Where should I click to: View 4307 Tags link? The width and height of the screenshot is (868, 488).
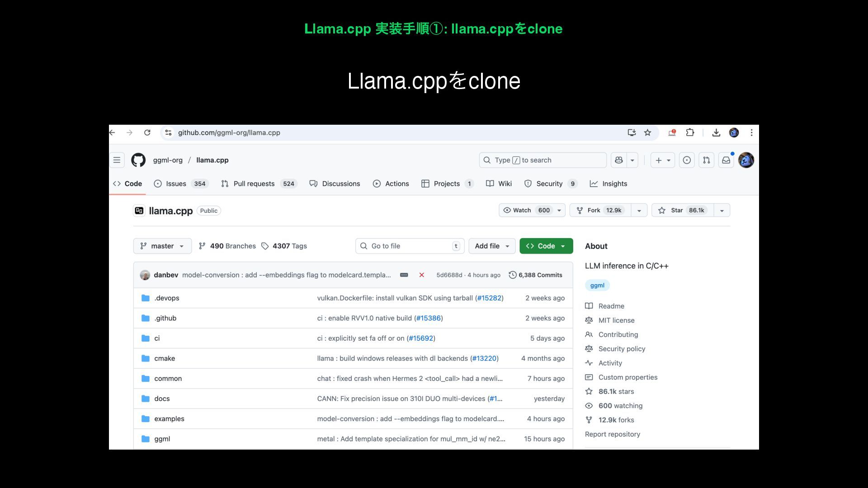point(284,246)
